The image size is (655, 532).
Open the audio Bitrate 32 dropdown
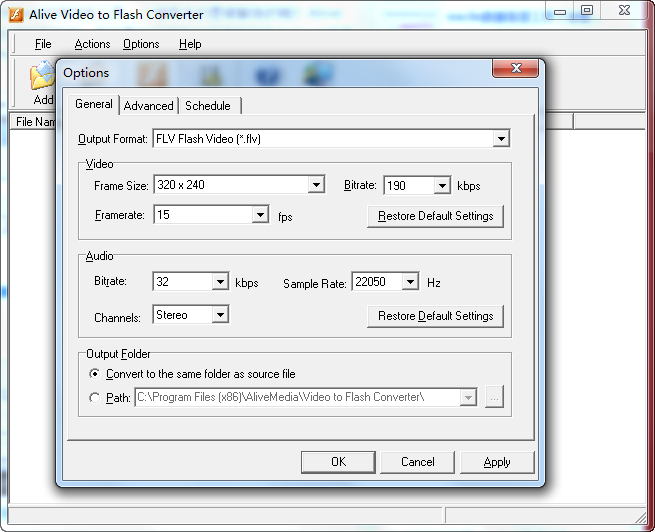coord(220,281)
